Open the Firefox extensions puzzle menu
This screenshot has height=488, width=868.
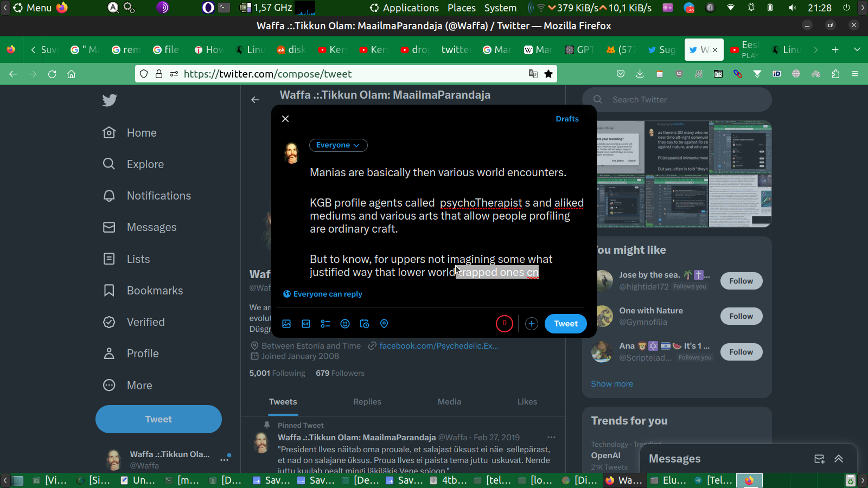835,74
